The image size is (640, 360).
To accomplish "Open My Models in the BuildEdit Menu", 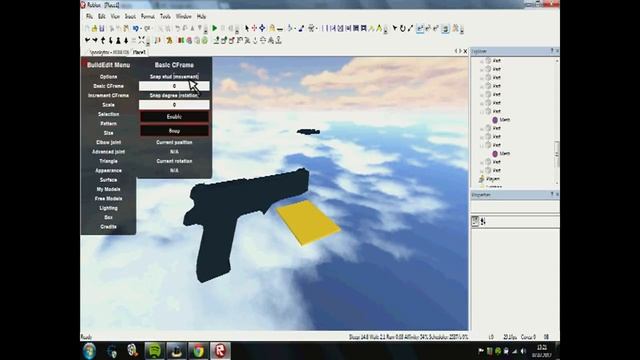I will click(x=109, y=189).
